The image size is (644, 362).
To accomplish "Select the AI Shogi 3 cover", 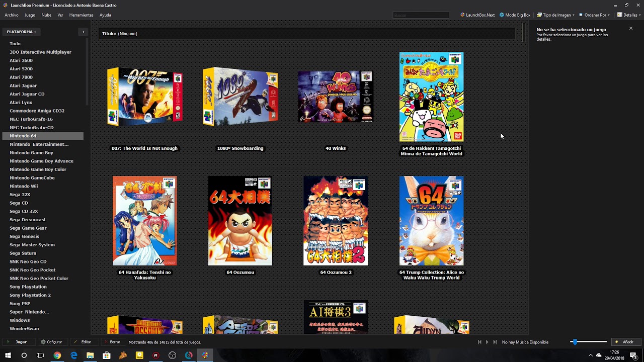I will click(x=336, y=317).
